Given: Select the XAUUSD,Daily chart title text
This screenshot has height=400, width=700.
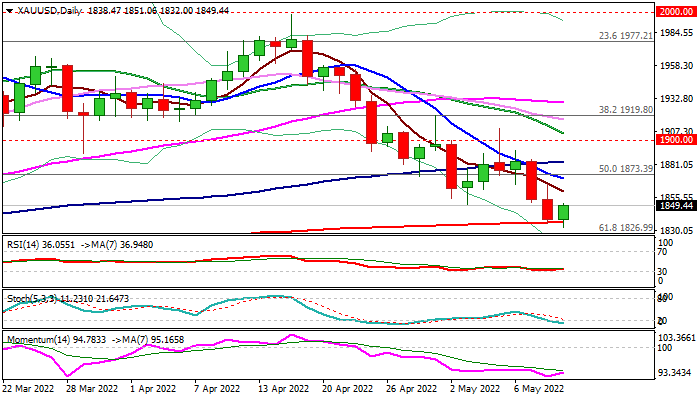Looking at the screenshot, I should click(x=49, y=11).
